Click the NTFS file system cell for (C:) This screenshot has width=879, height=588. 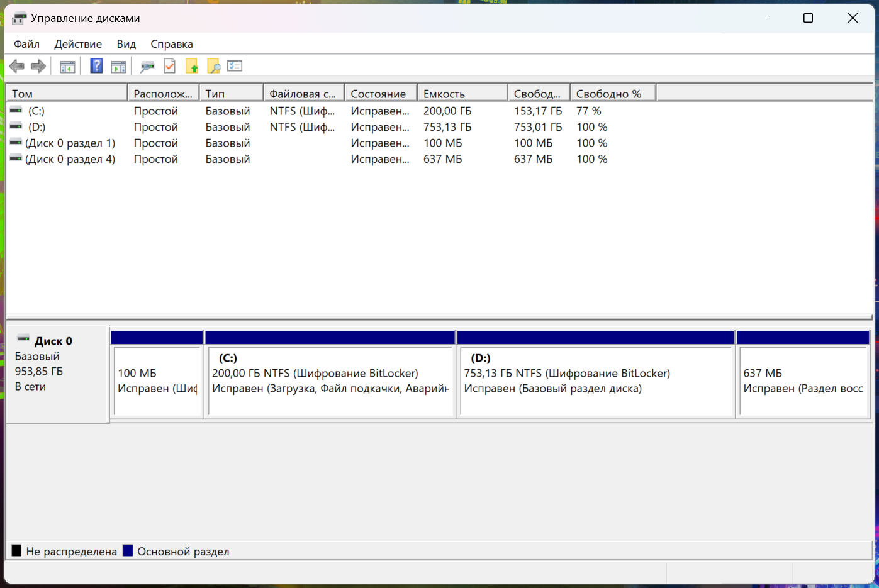(302, 111)
